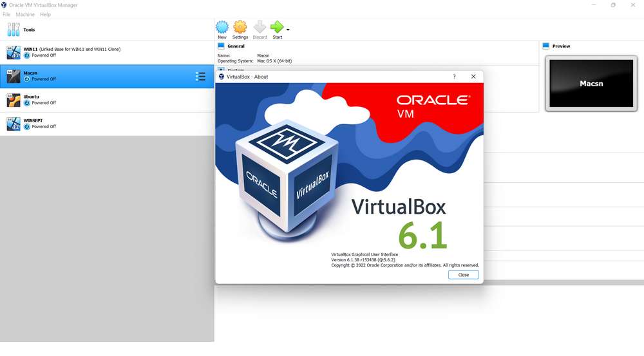Click the VirtualBox icon in About title bar

222,77
